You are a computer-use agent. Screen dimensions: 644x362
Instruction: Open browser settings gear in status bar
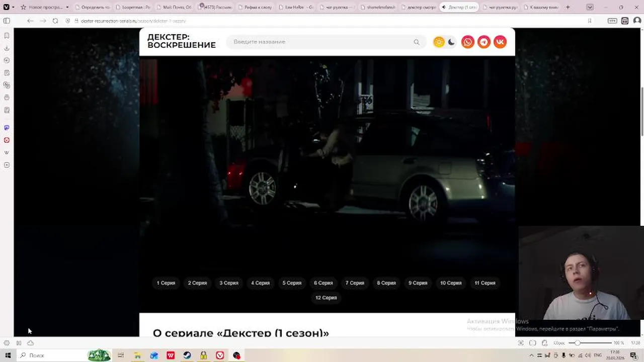tap(7, 343)
